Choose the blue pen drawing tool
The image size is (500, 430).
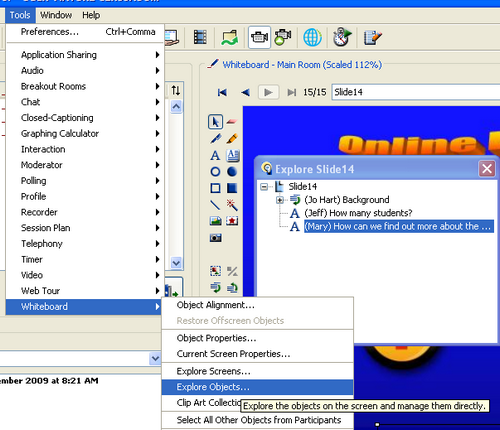215,138
